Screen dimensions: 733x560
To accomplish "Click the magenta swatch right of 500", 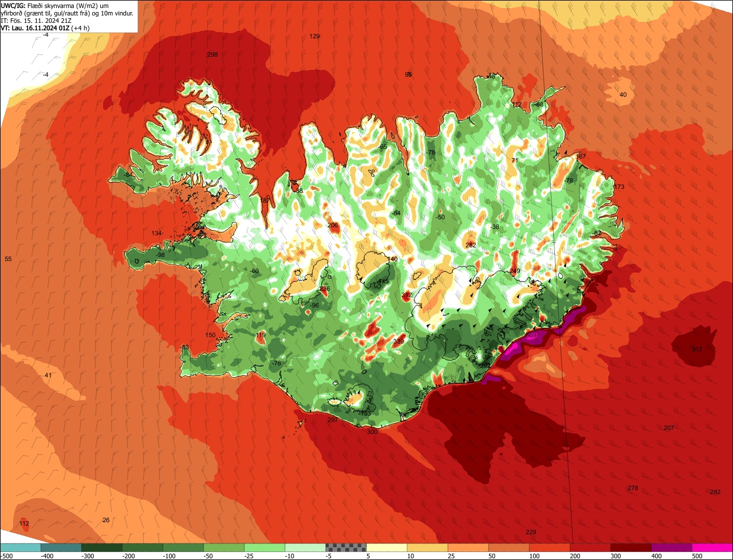I will click(x=712, y=547).
